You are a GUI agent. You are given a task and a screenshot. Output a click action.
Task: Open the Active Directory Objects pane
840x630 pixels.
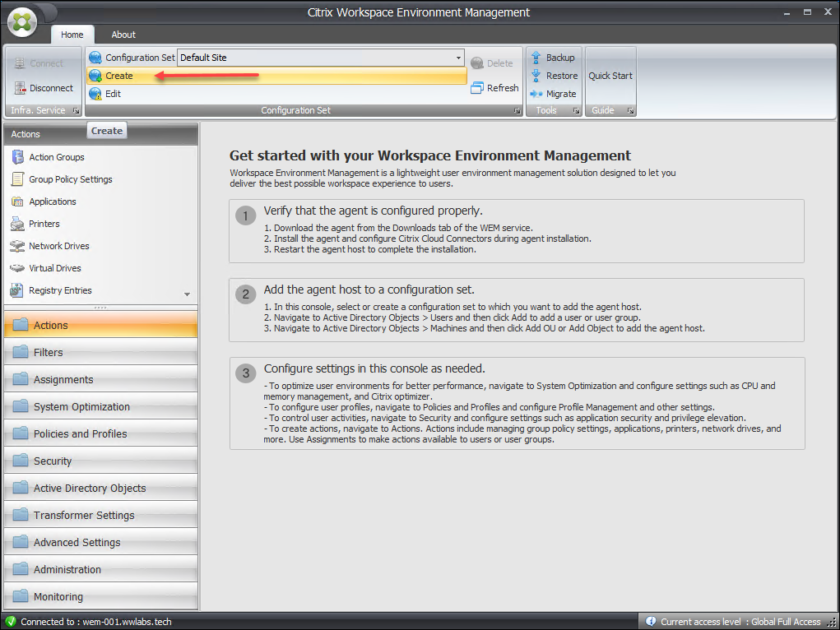pos(100,488)
